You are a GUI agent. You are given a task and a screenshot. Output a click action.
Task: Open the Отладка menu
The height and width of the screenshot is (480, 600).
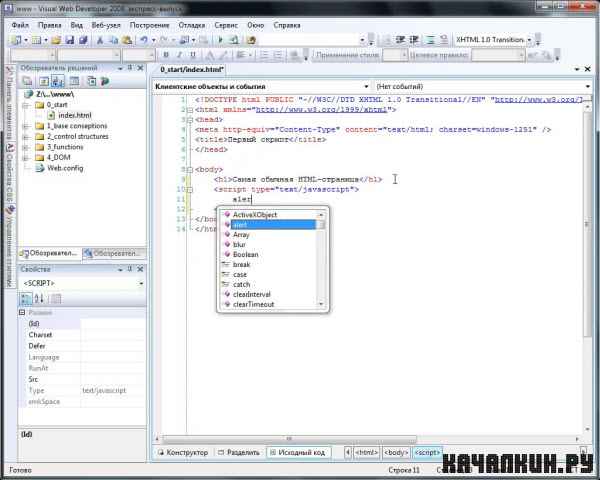(192, 25)
